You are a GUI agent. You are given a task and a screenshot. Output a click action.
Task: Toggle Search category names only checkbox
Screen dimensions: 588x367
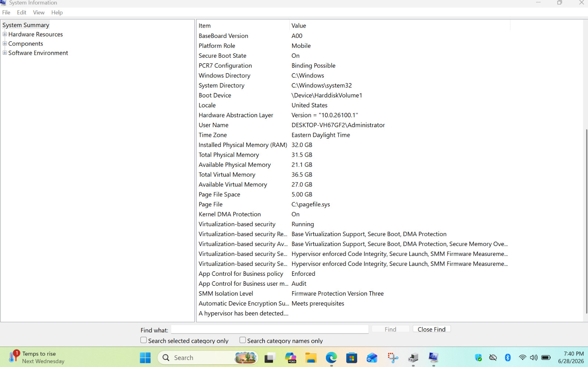243,340
